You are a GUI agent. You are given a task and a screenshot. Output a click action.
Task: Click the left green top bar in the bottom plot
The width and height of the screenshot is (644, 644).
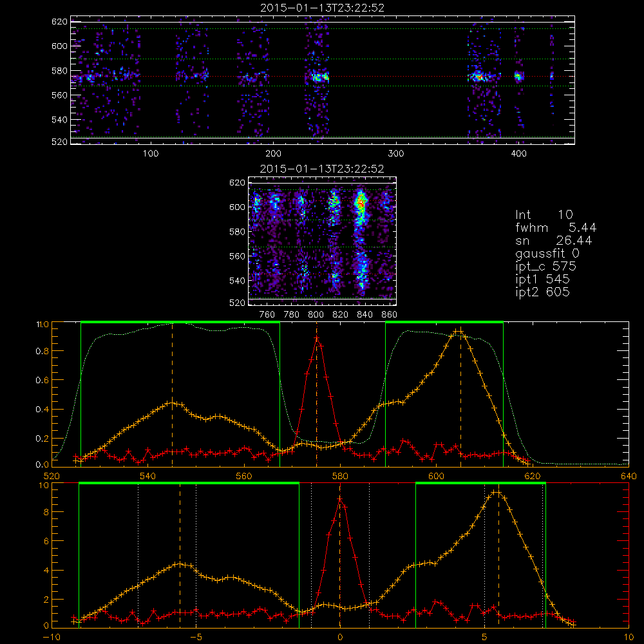189,484
